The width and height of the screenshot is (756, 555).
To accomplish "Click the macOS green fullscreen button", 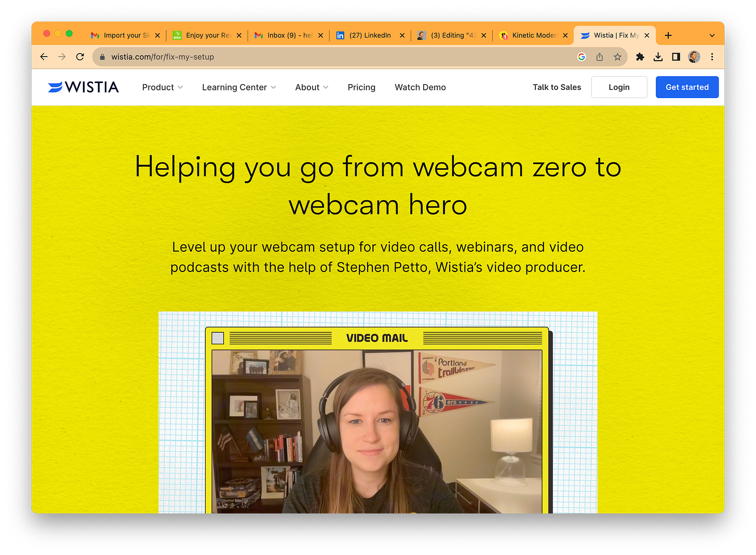I will point(69,33).
